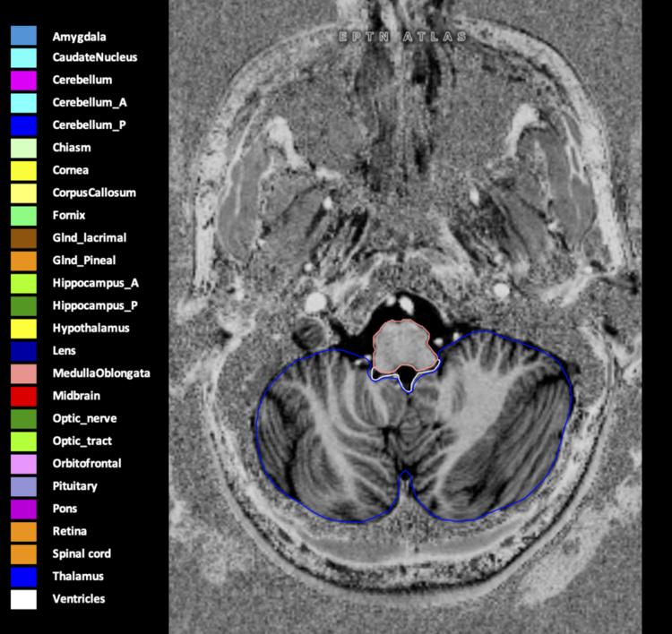Viewport: 672px width, 634px height.
Task: Click the 'MedullaOblongata' legend label
Action: tap(101, 373)
